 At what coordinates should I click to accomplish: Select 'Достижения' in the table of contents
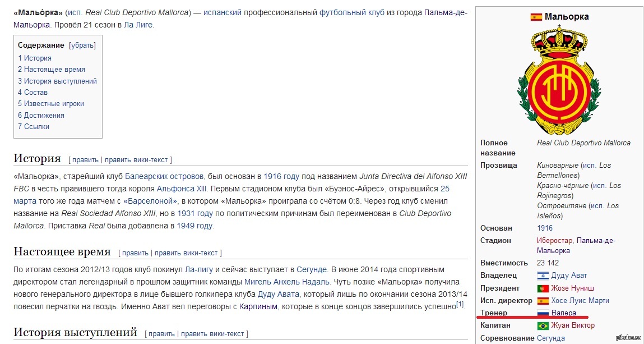[x=41, y=115]
